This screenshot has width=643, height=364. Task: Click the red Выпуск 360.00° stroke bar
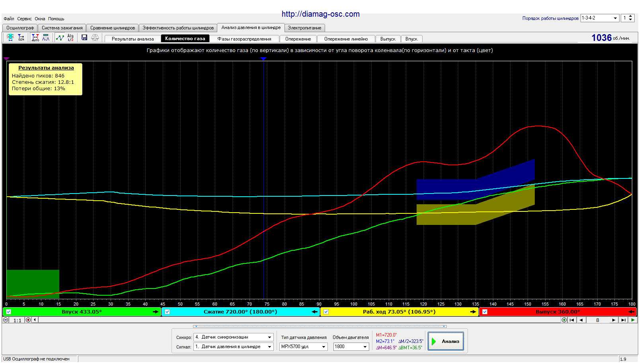pos(558,312)
